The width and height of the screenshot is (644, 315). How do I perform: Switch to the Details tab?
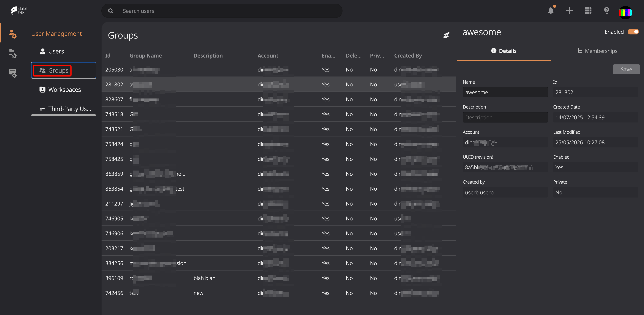tap(504, 51)
